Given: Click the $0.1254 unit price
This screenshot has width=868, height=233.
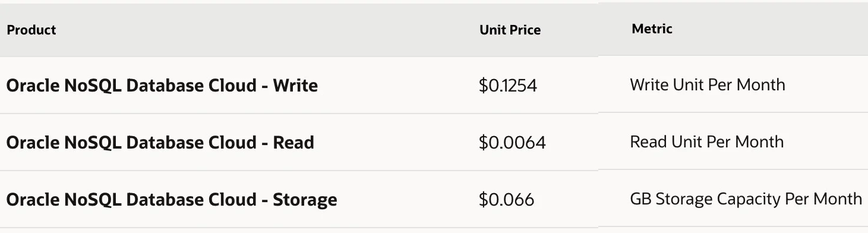Looking at the screenshot, I should 508,86.
